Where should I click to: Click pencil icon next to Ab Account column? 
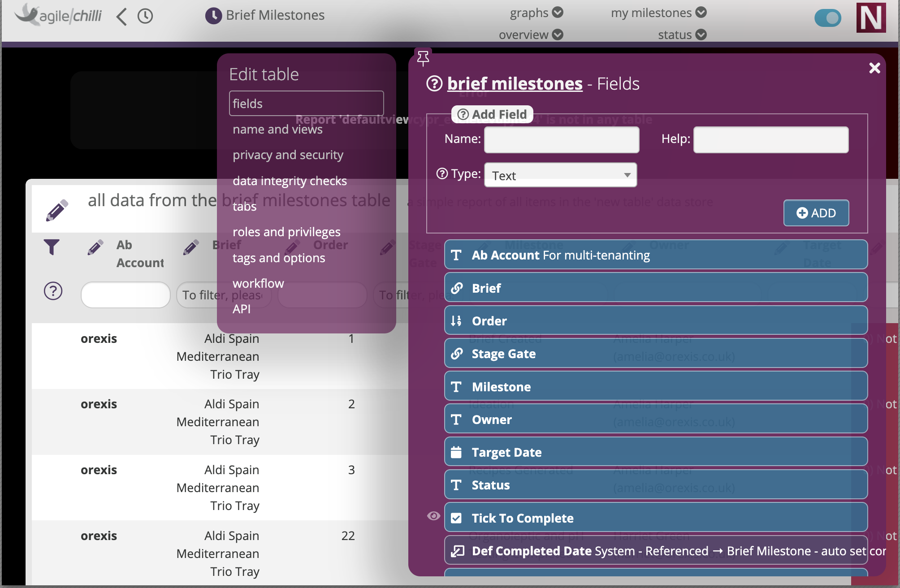(x=95, y=247)
